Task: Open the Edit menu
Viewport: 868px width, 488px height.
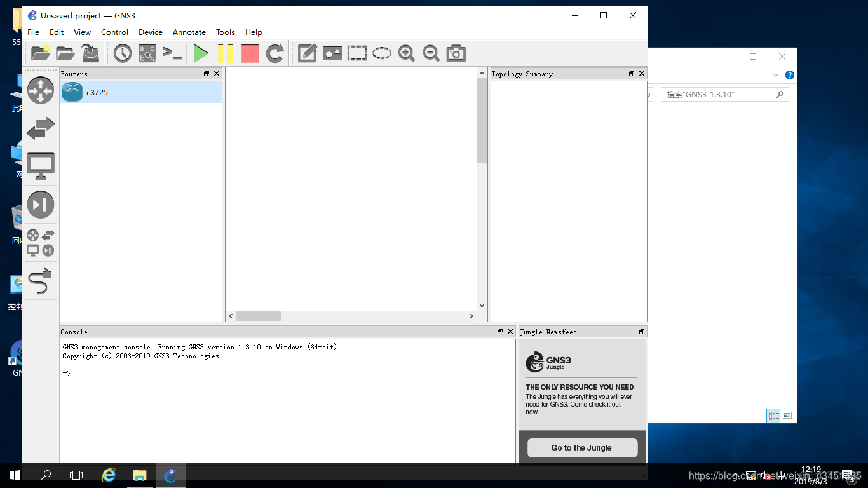Action: coord(57,32)
